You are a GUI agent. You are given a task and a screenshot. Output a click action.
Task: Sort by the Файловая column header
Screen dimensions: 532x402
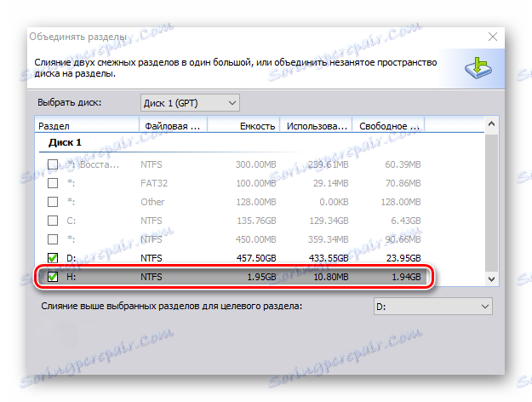click(x=174, y=126)
